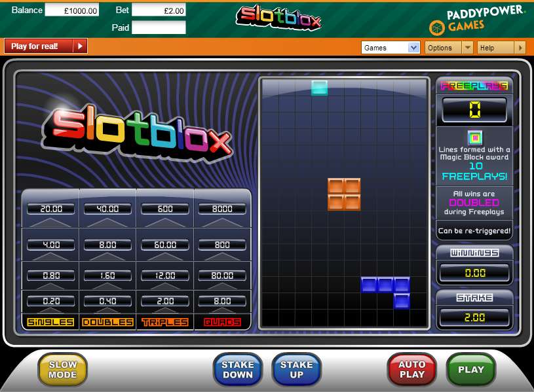Screen dimensions: 534x392
Task: Open the Help menu
Action: pyautogui.click(x=496, y=48)
